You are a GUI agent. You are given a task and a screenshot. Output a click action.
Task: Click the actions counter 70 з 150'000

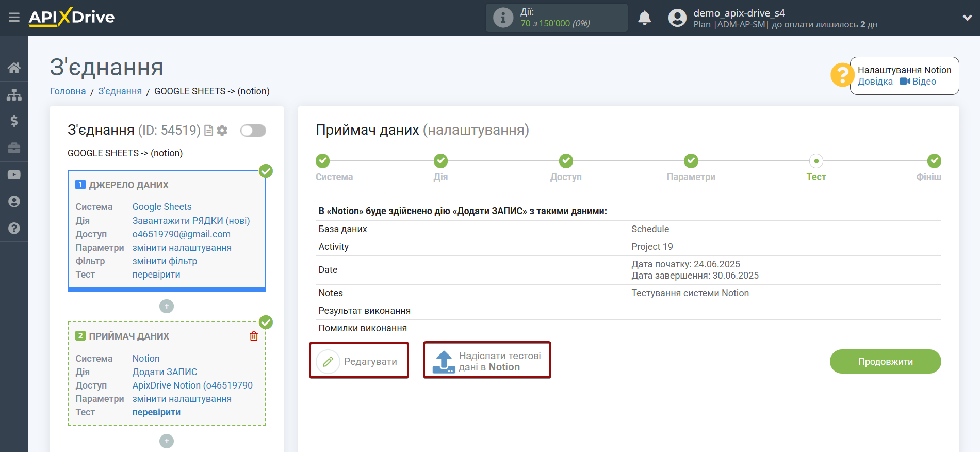coord(555,23)
